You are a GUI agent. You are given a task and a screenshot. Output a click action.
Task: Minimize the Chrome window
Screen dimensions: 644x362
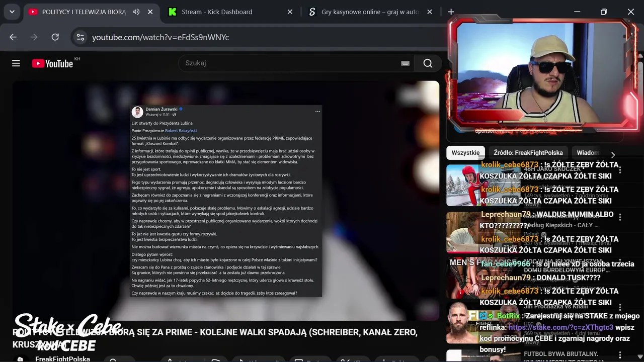(577, 12)
